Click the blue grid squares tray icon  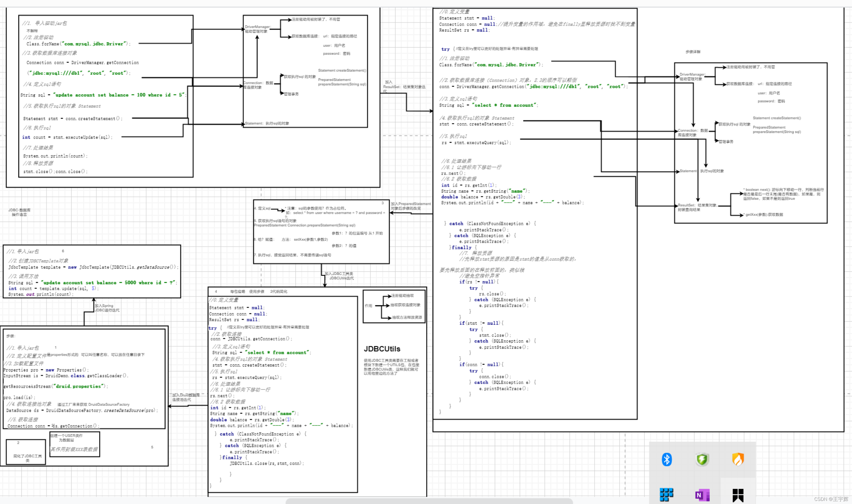[666, 494]
